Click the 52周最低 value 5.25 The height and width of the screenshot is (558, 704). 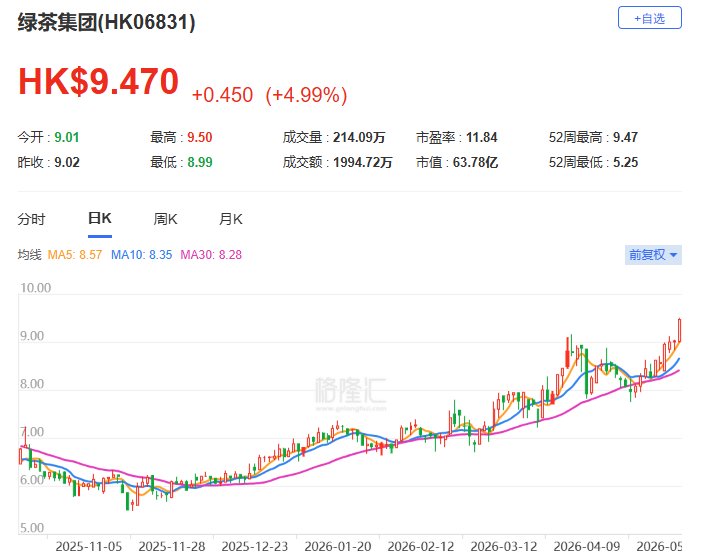click(x=625, y=163)
